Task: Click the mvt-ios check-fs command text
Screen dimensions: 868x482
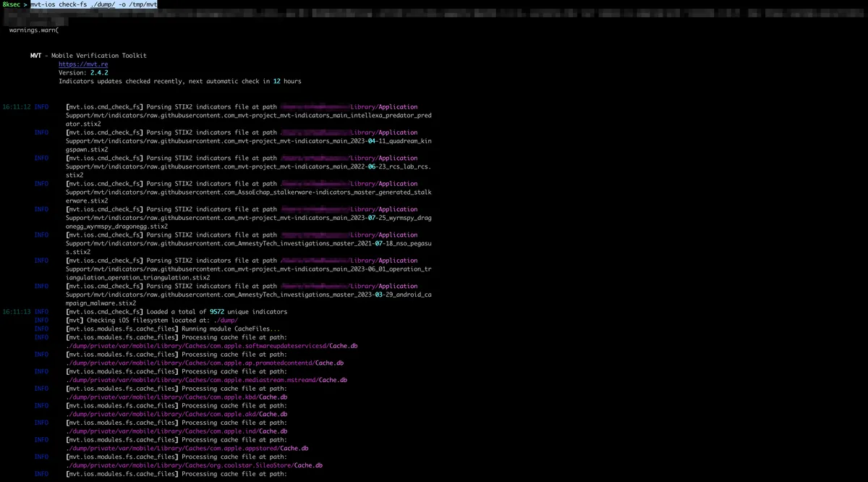Action: click(94, 4)
